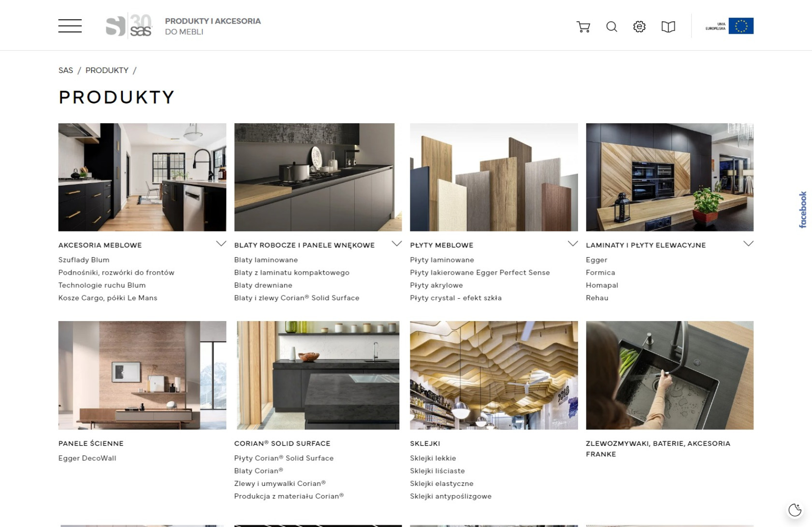
Task: Open the search magnifier icon
Action: click(611, 27)
